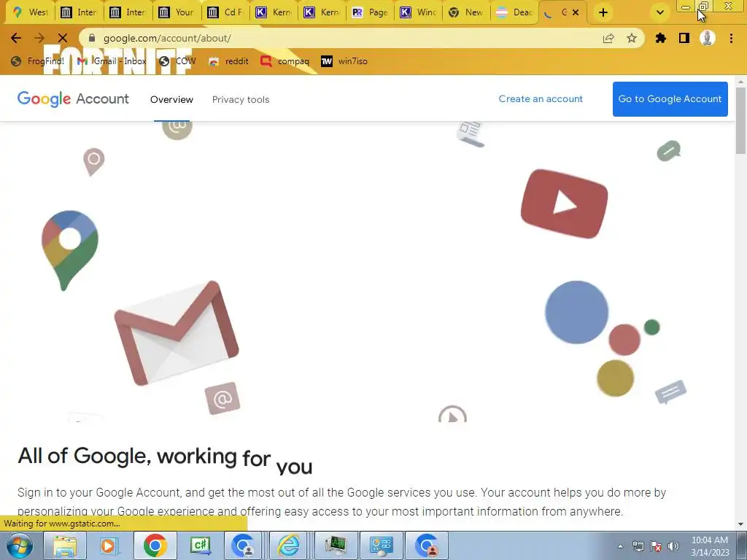This screenshot has width=747, height=560.
Task: Click the Create an account link
Action: pos(541,98)
